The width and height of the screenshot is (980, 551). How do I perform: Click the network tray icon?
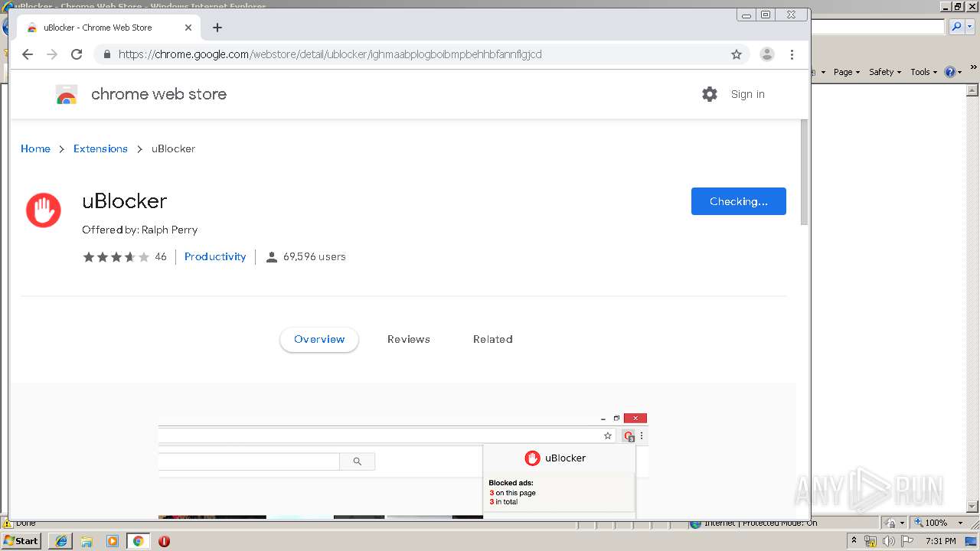coord(871,541)
